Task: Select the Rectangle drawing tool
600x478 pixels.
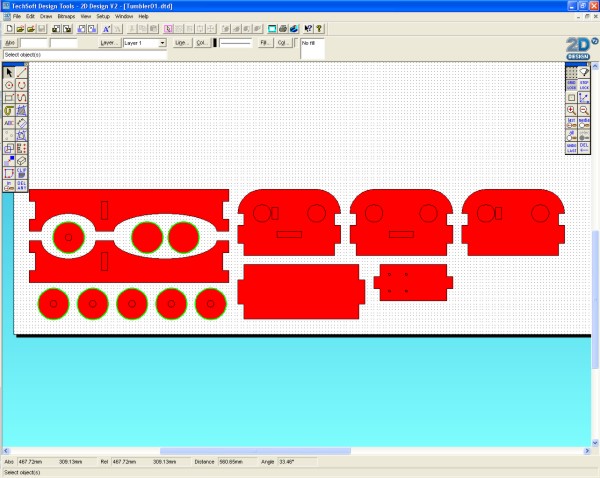Action: pyautogui.click(x=9, y=98)
